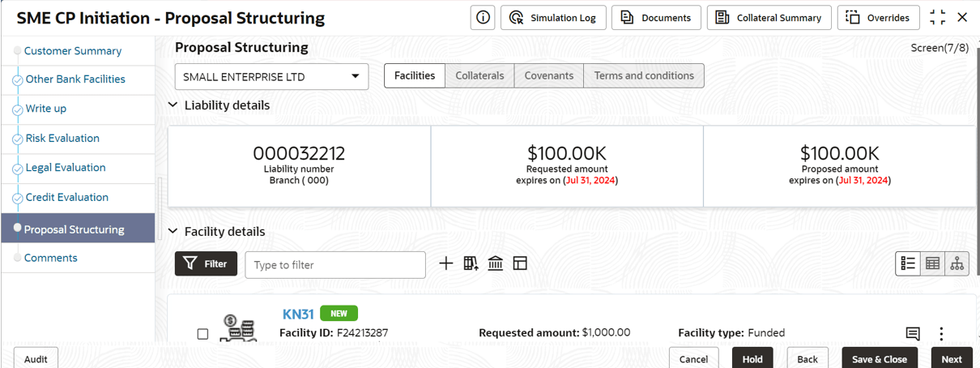Click the Next button
Image resolution: width=980 pixels, height=368 pixels.
pyautogui.click(x=952, y=359)
